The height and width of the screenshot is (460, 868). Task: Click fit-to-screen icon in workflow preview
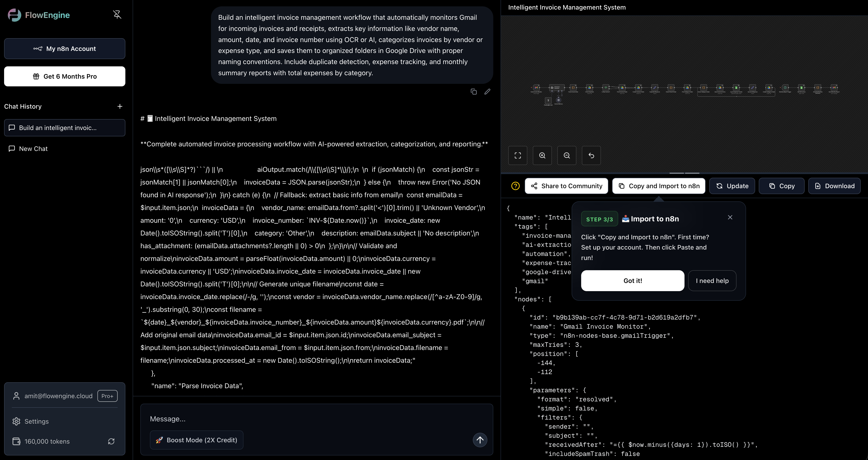(518, 155)
